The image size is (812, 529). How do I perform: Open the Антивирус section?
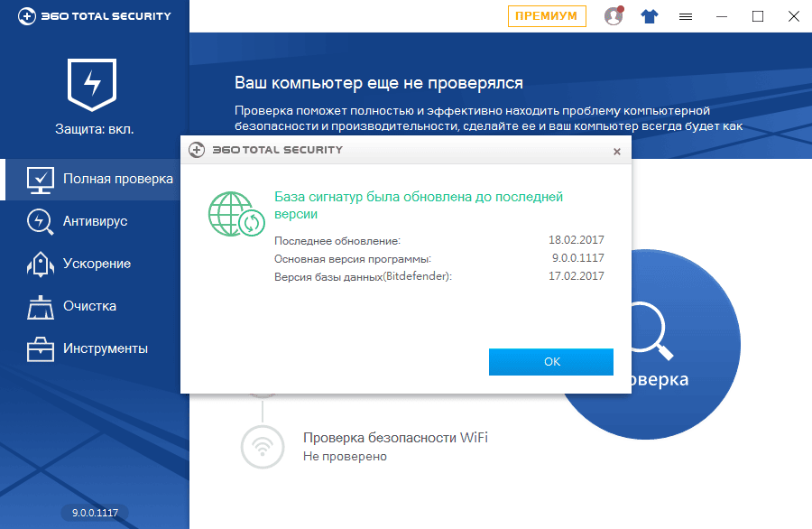click(x=93, y=222)
